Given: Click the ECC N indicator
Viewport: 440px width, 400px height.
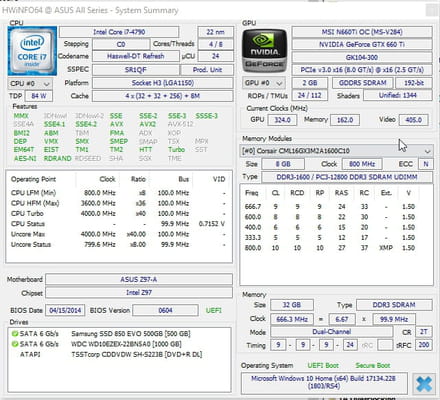Looking at the screenshot, I should click(426, 164).
